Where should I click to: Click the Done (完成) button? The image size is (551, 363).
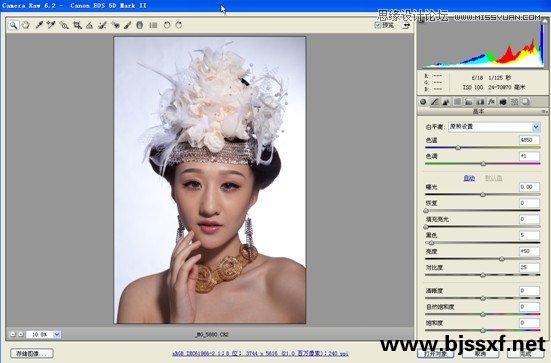pos(525,354)
